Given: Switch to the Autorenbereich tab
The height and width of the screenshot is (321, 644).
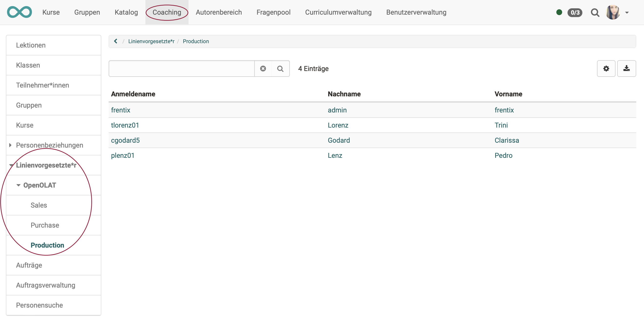Looking at the screenshot, I should (218, 12).
